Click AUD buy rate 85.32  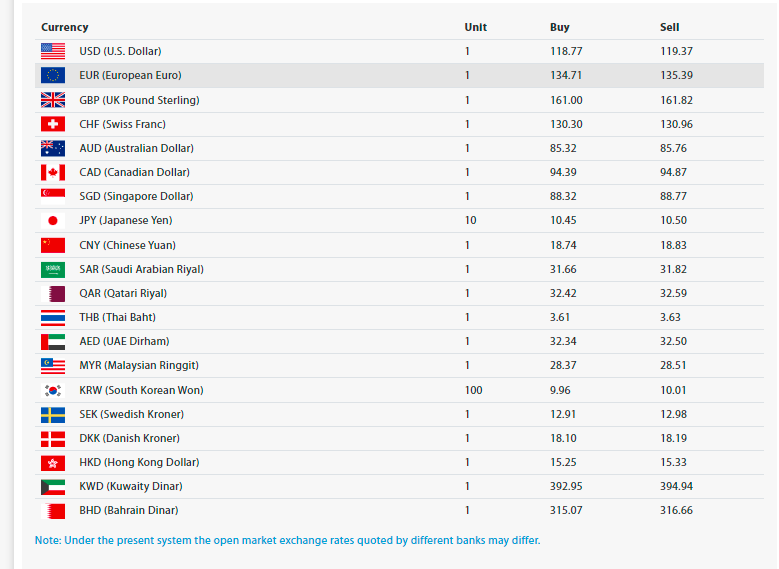[x=563, y=148]
